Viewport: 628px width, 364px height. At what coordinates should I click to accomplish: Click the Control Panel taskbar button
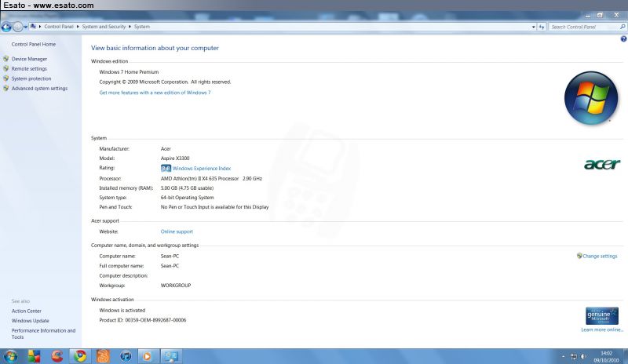[x=171, y=356]
